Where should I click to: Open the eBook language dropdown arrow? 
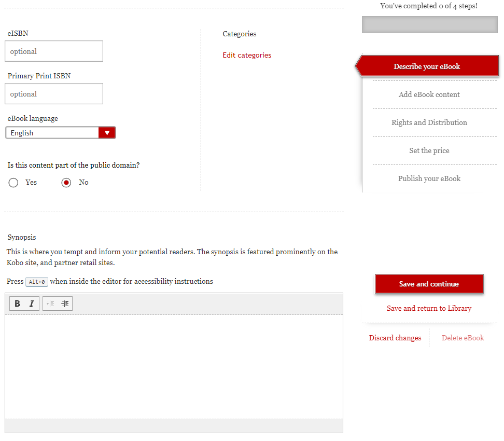point(107,133)
